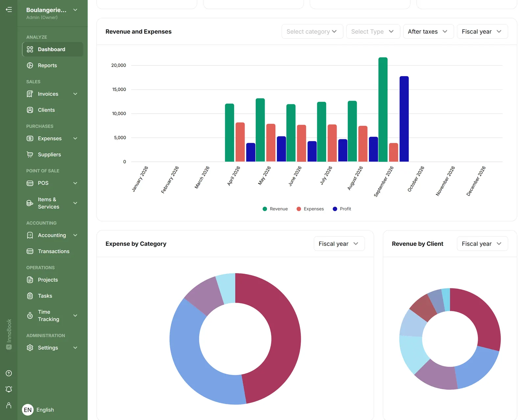
Task: Toggle the Revenue legend series
Action: pyautogui.click(x=275, y=209)
